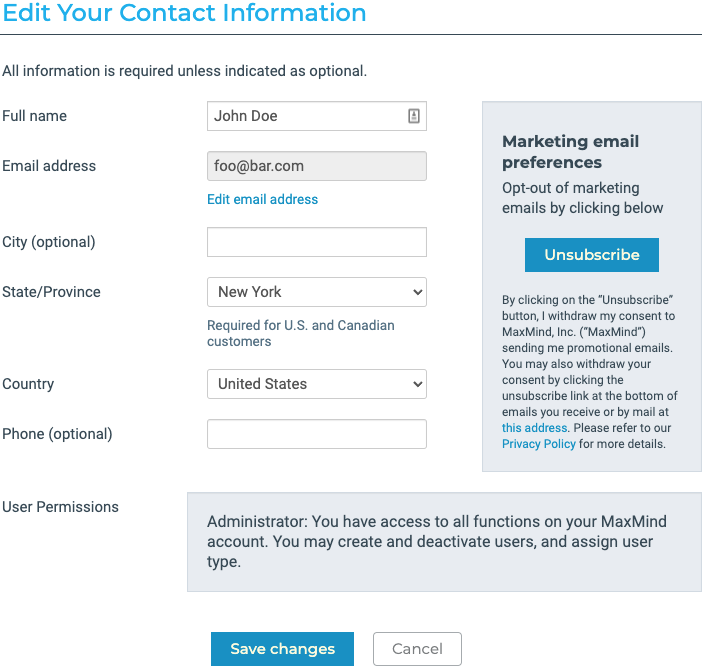Click the "Marketing email preferences" heading
This screenshot has width=714, height=671.
pos(570,152)
